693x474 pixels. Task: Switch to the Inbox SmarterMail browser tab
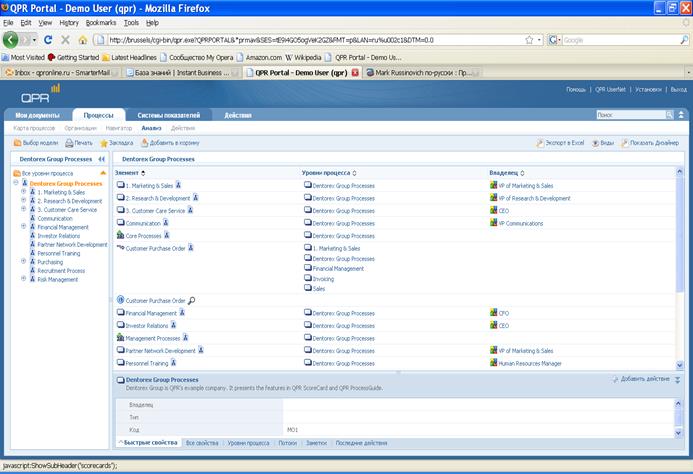pyautogui.click(x=61, y=73)
